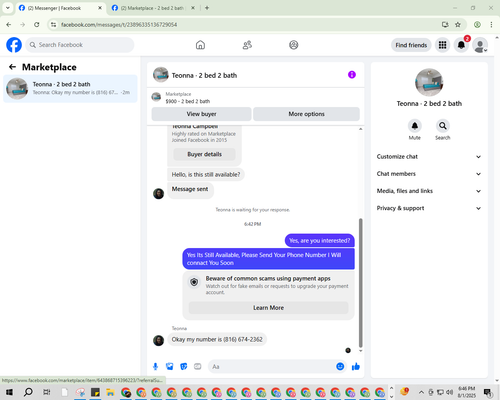Viewport: 500px width, 400px height.
Task: Click the Home icon in top navigation
Action: (200, 45)
